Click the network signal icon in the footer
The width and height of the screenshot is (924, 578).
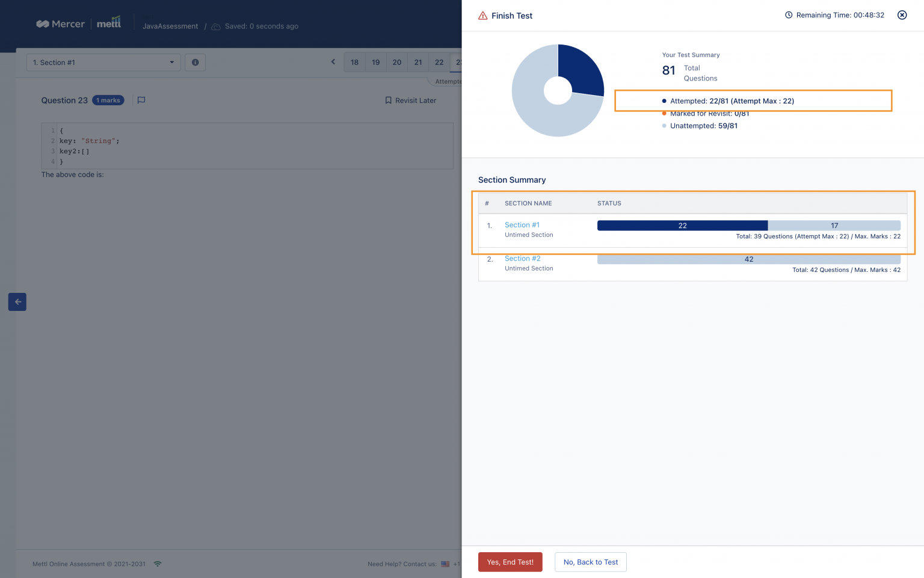click(158, 564)
